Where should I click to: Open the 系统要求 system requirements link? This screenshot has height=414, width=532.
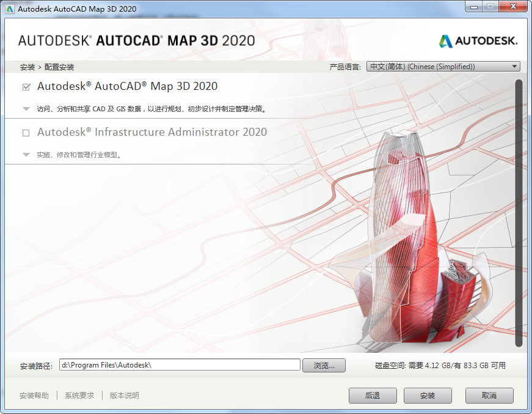79,396
